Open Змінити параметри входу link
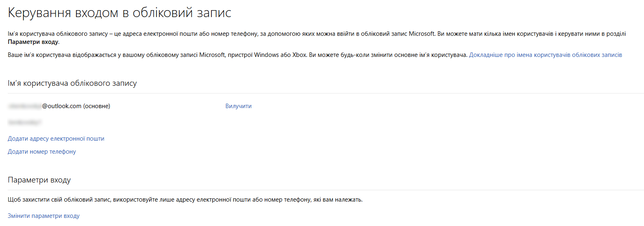Image resolution: width=644 pixels, height=226 pixels. click(44, 216)
